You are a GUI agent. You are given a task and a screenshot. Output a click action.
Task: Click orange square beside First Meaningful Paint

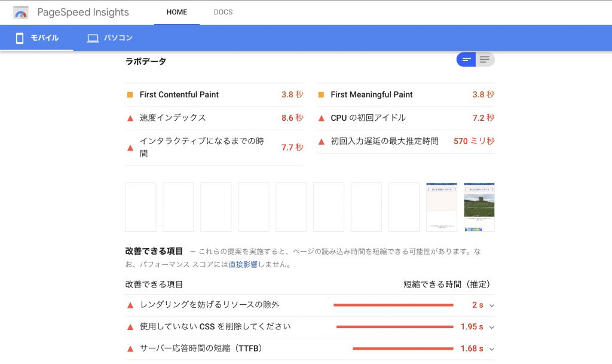[x=321, y=95]
